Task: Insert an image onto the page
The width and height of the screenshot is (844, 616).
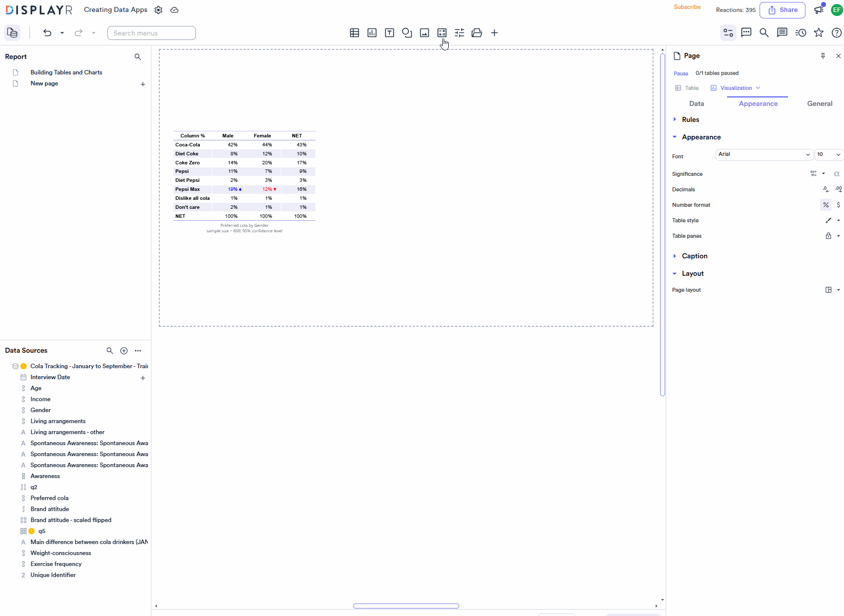Action: (424, 32)
